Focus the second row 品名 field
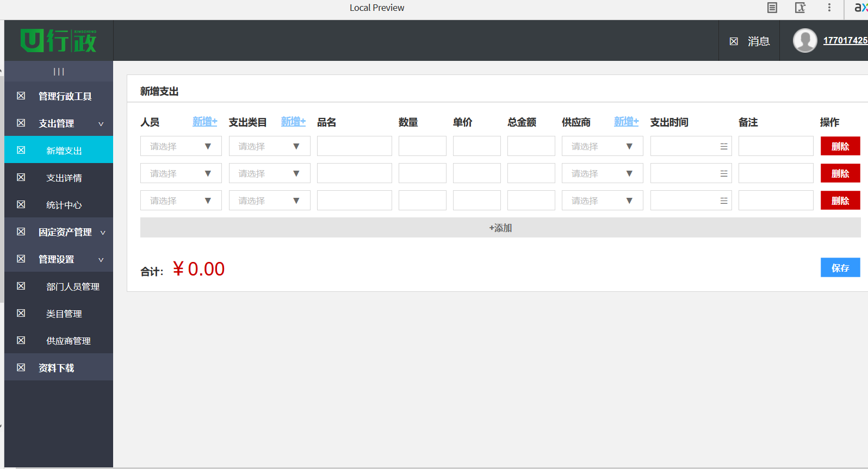868x469 pixels. coord(355,173)
